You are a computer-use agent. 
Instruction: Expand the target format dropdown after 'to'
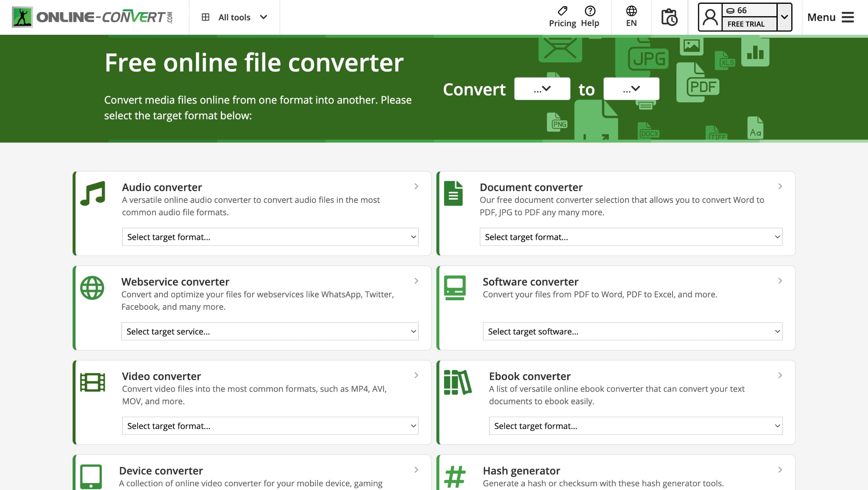(x=631, y=89)
